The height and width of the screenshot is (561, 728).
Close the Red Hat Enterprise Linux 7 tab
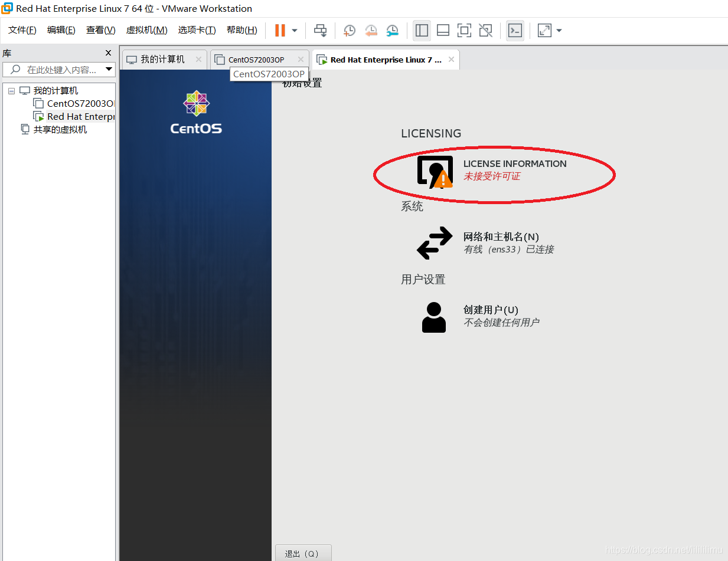(x=451, y=60)
